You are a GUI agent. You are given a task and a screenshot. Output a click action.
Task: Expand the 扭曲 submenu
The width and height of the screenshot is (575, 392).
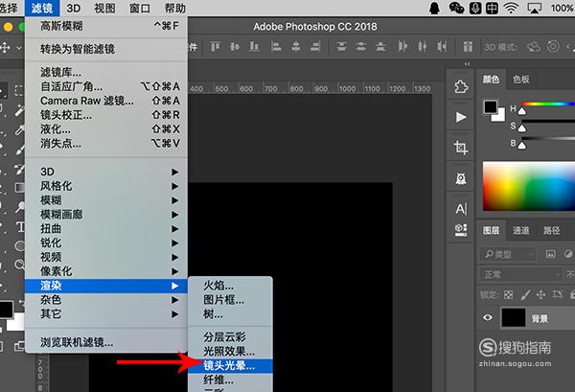pyautogui.click(x=106, y=229)
